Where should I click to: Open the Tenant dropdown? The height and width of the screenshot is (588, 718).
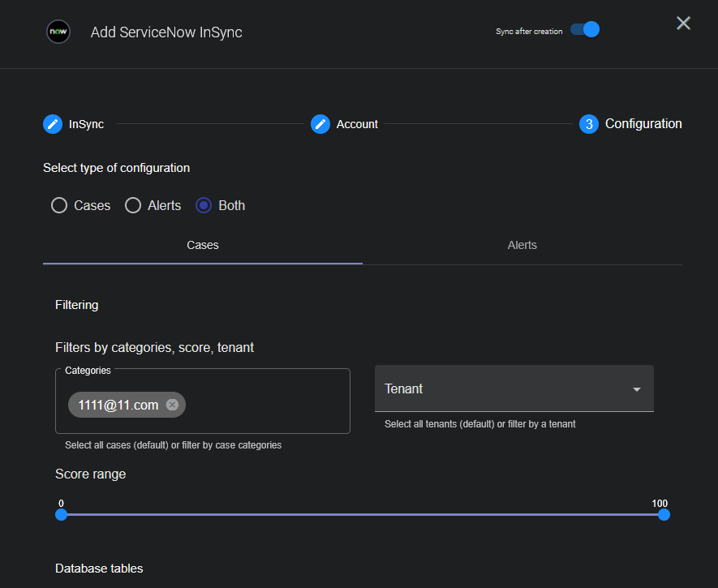click(x=503, y=388)
